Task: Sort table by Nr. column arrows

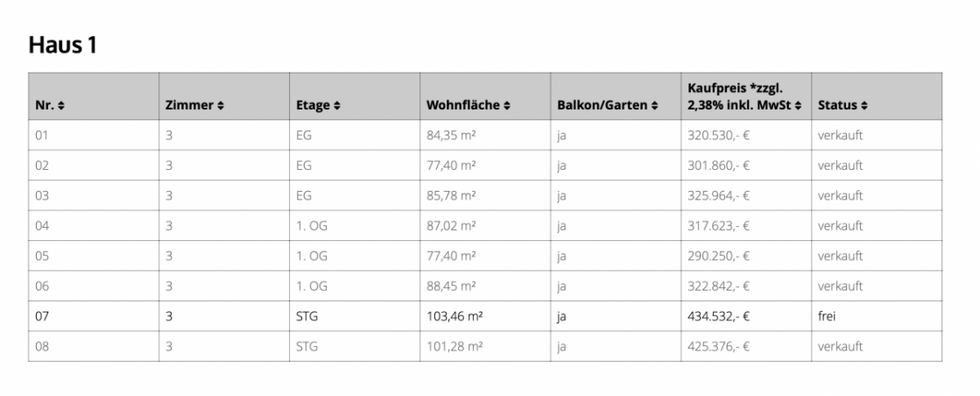Action: [x=61, y=106]
